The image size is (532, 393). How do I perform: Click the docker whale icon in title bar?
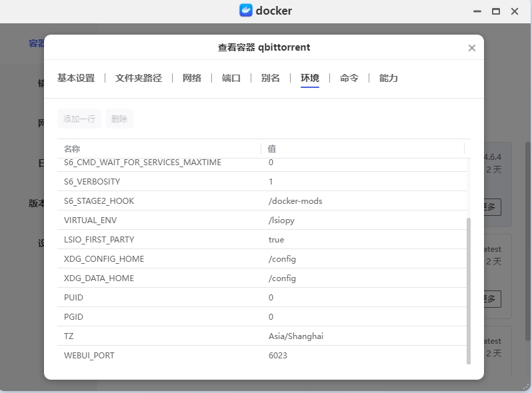[x=245, y=10]
